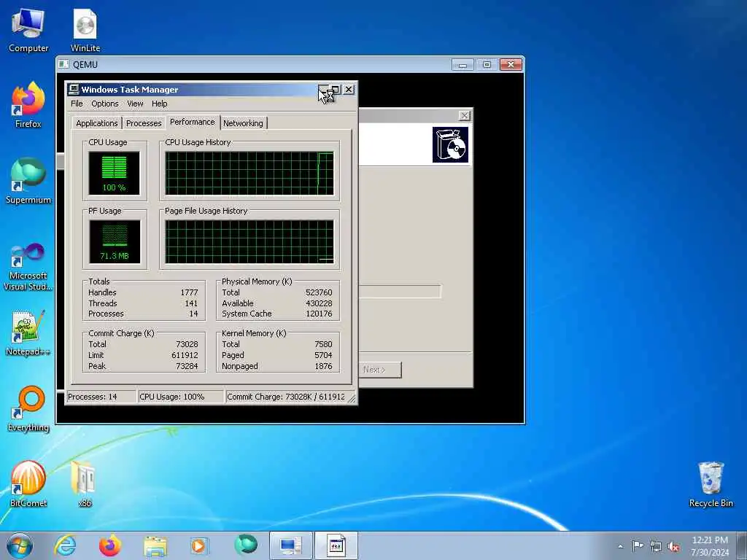
Task: Open Supermium from the taskbar
Action: coord(246,545)
